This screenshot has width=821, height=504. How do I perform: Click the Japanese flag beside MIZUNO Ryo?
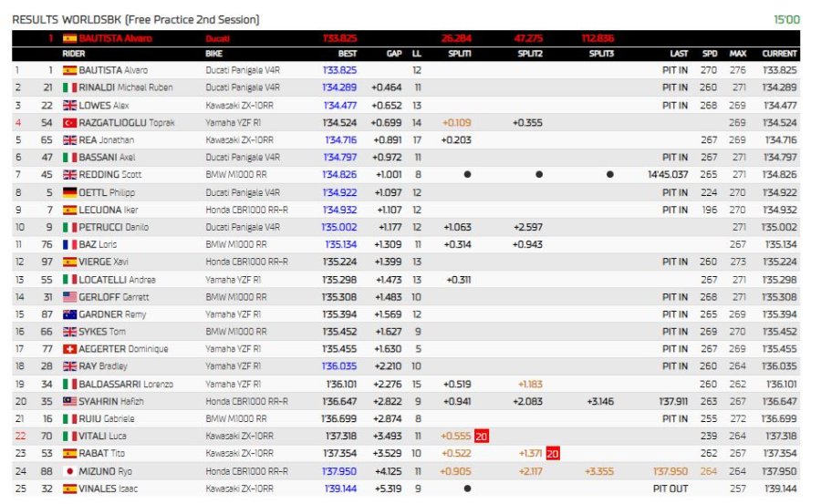[69, 471]
